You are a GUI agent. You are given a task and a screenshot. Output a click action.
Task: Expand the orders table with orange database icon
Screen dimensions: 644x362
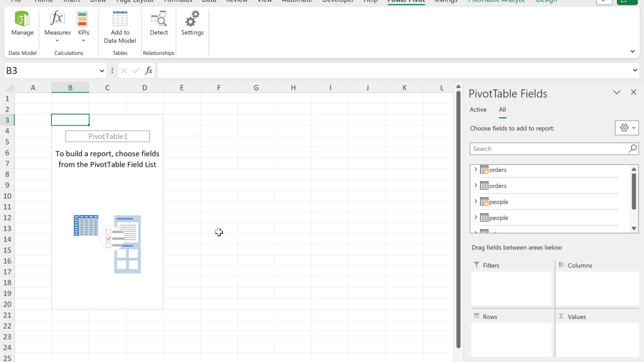coord(476,169)
